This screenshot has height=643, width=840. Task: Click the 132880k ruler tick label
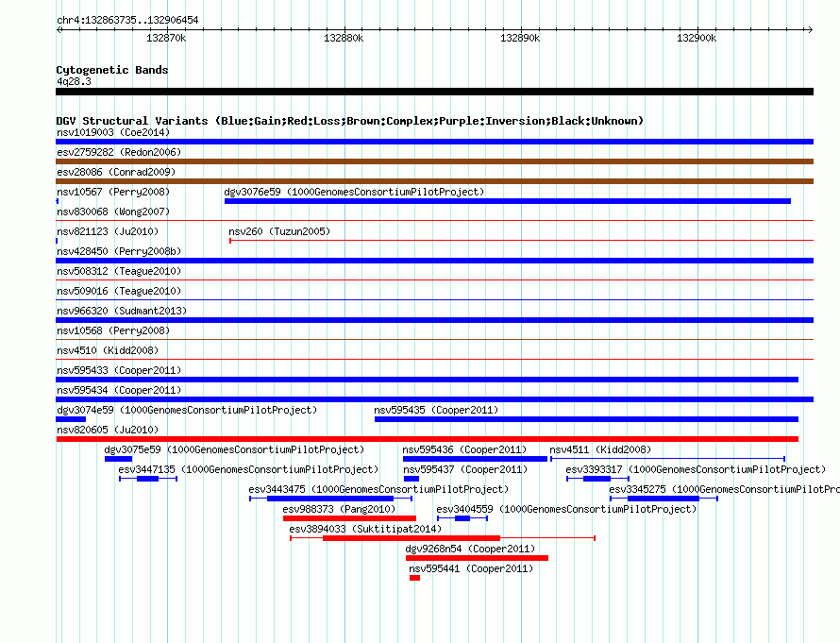(344, 38)
